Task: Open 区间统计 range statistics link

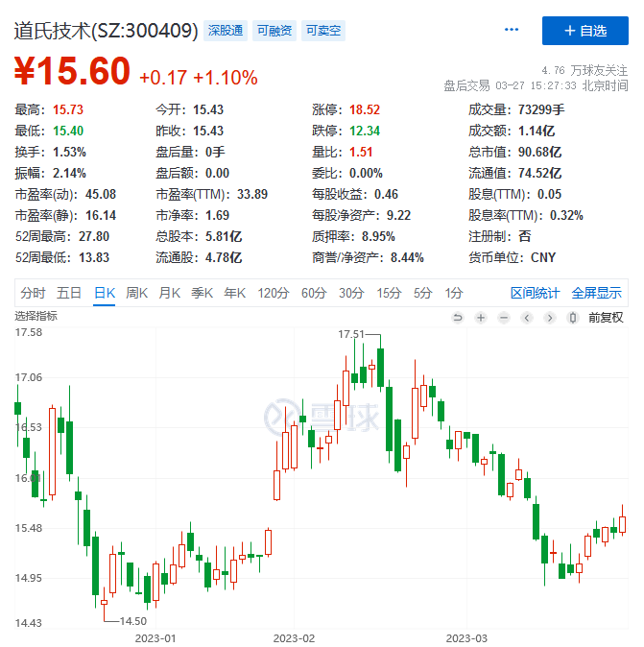Action: (x=536, y=293)
